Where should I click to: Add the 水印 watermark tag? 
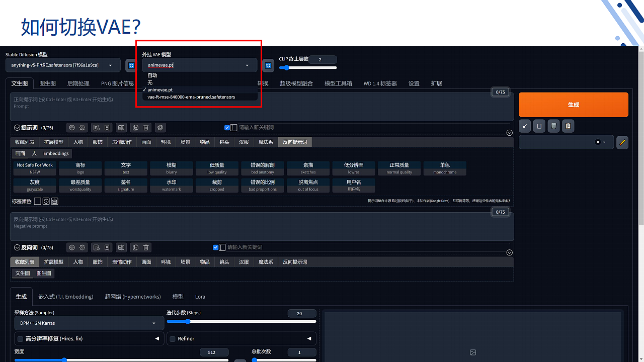click(172, 186)
